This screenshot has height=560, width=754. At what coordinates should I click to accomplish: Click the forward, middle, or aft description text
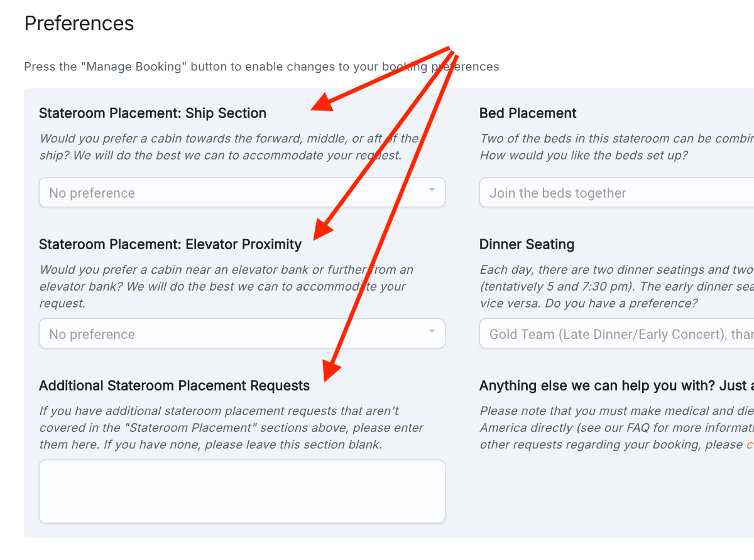coord(229,147)
